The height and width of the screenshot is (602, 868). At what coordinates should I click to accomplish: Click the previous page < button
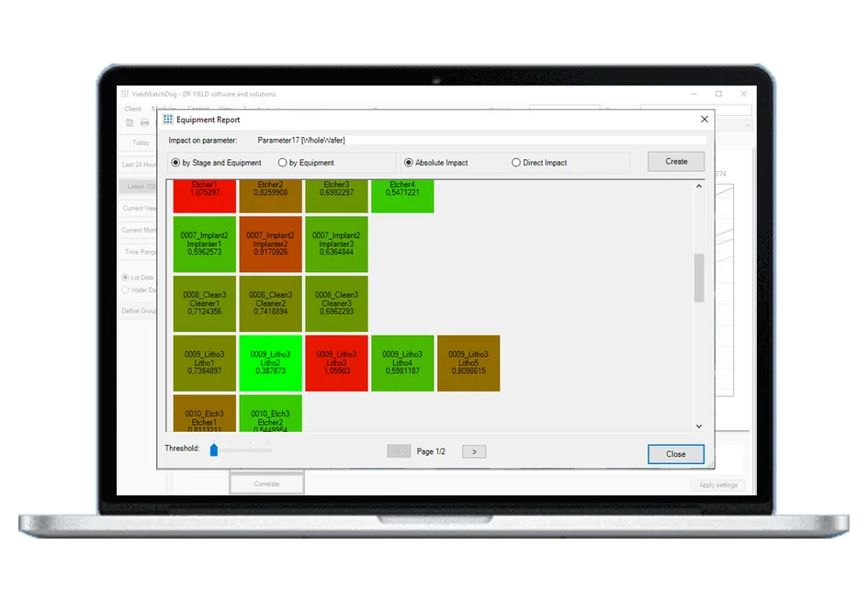[x=399, y=451]
